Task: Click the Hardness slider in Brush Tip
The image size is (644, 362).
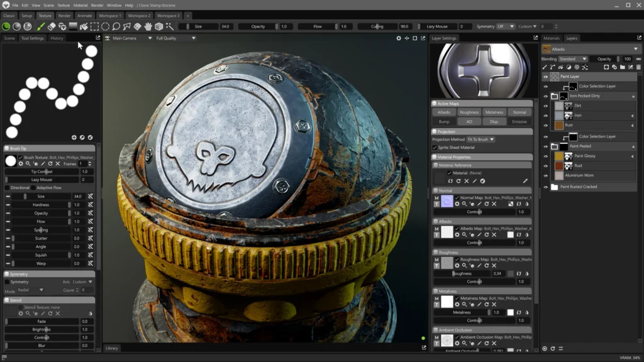Action: click(x=41, y=205)
